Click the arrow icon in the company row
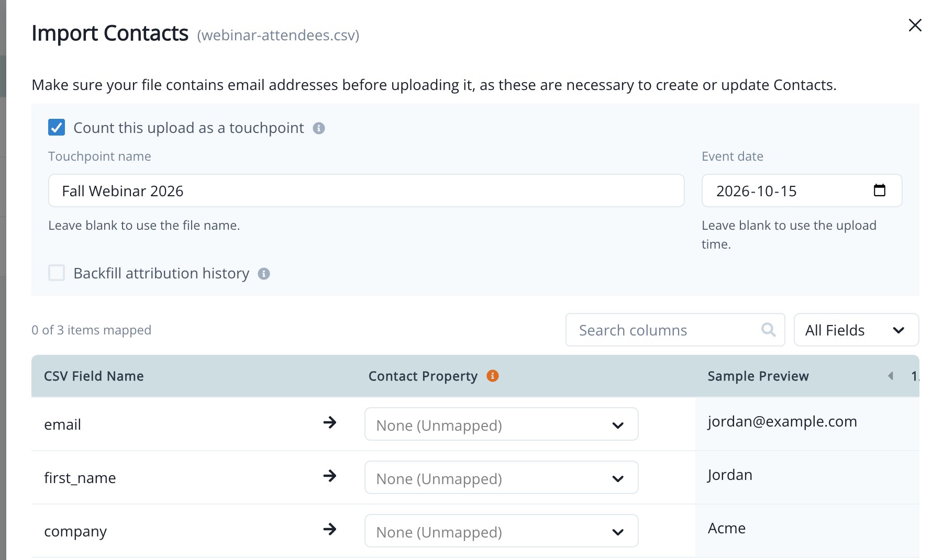 pyautogui.click(x=330, y=529)
